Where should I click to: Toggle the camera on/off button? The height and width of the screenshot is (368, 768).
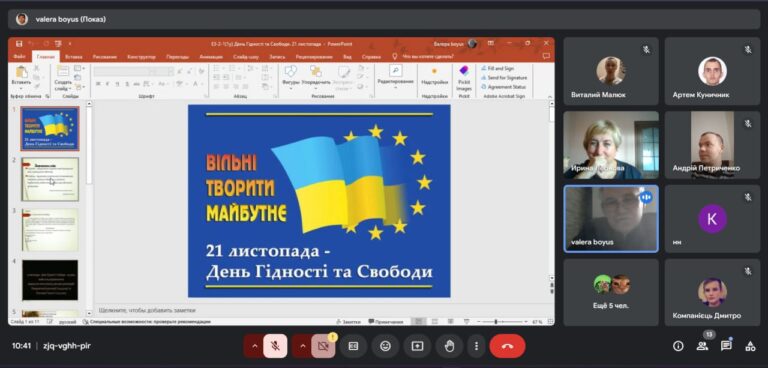[323, 346]
